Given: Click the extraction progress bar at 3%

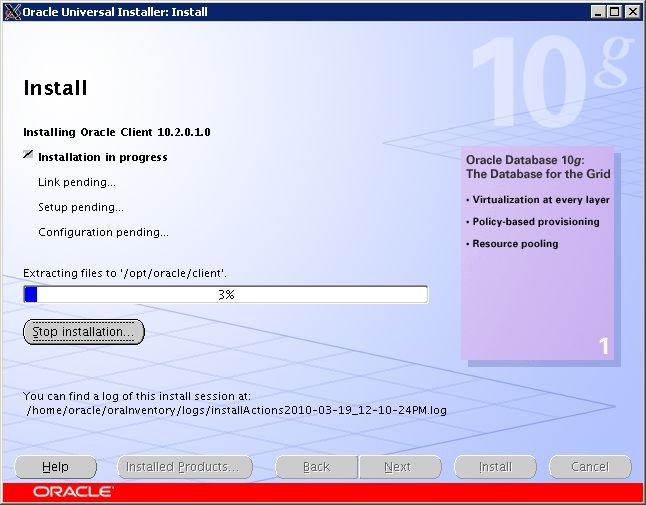Looking at the screenshot, I should click(226, 295).
